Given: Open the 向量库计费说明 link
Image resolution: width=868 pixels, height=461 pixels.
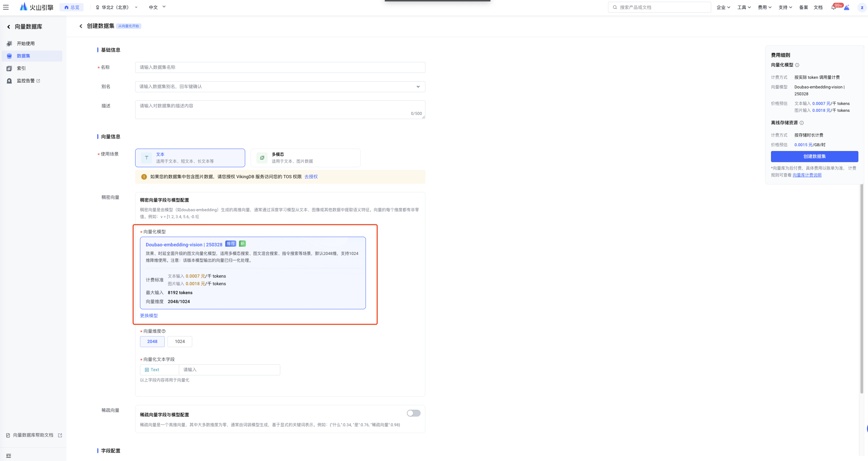Looking at the screenshot, I should pyautogui.click(x=807, y=175).
